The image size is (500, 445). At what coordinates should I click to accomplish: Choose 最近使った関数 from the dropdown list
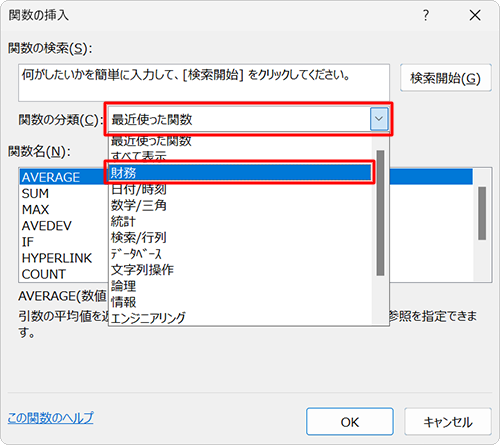[x=240, y=141]
